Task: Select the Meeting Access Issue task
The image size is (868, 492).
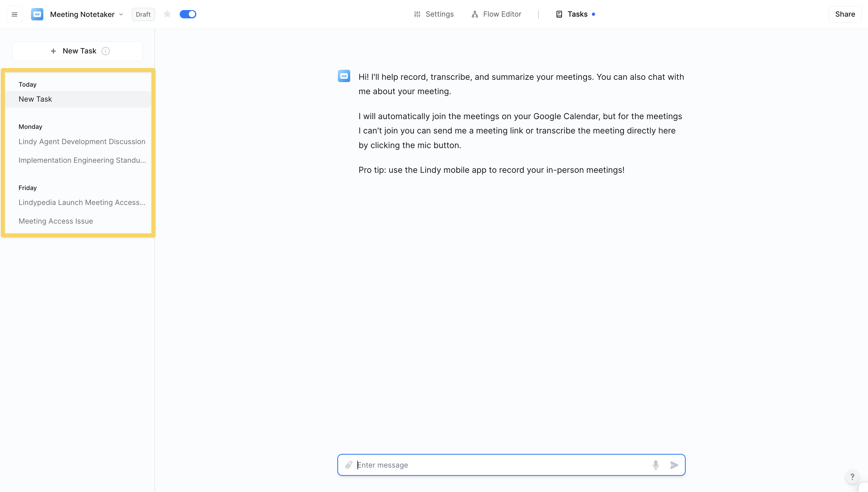Action: 56,221
